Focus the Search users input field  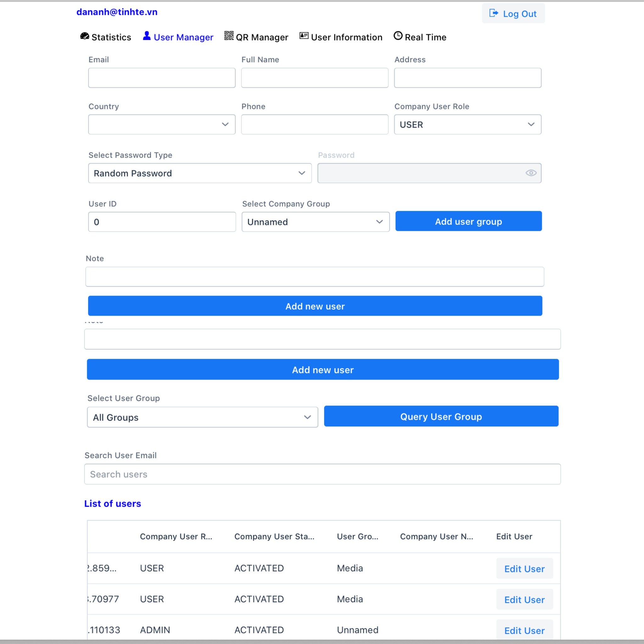coord(322,474)
